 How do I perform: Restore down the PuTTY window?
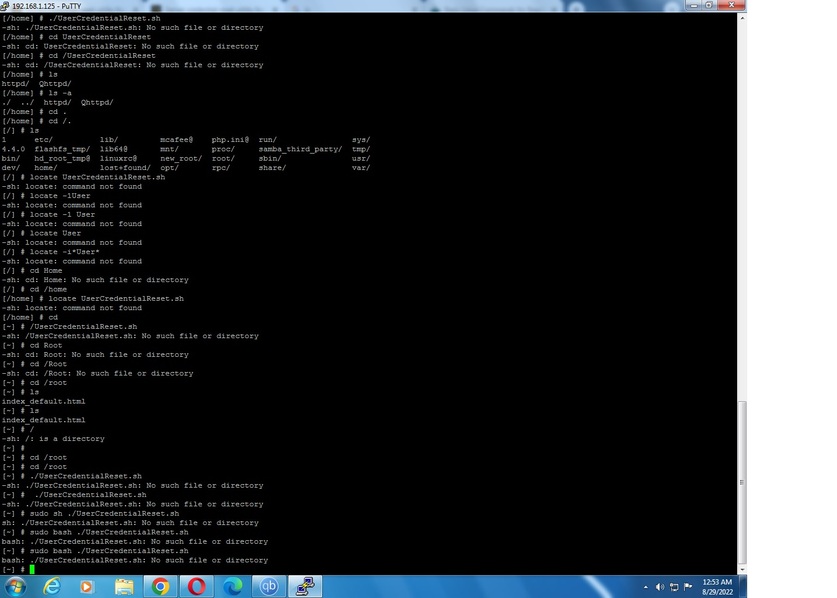(x=709, y=5)
